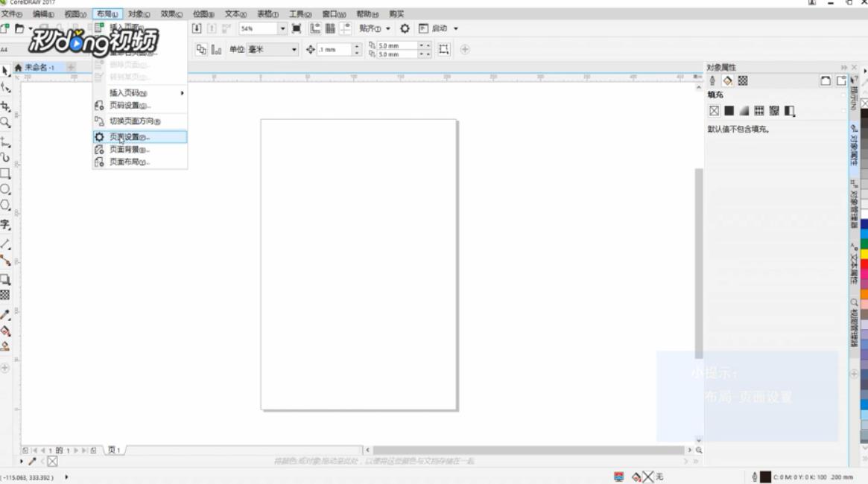The height and width of the screenshot is (484, 868).
Task: Open Outline section in Object Properties
Action: pos(712,80)
